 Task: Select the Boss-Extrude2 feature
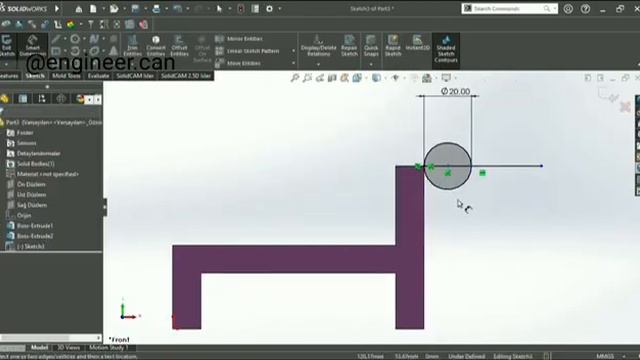click(30, 236)
